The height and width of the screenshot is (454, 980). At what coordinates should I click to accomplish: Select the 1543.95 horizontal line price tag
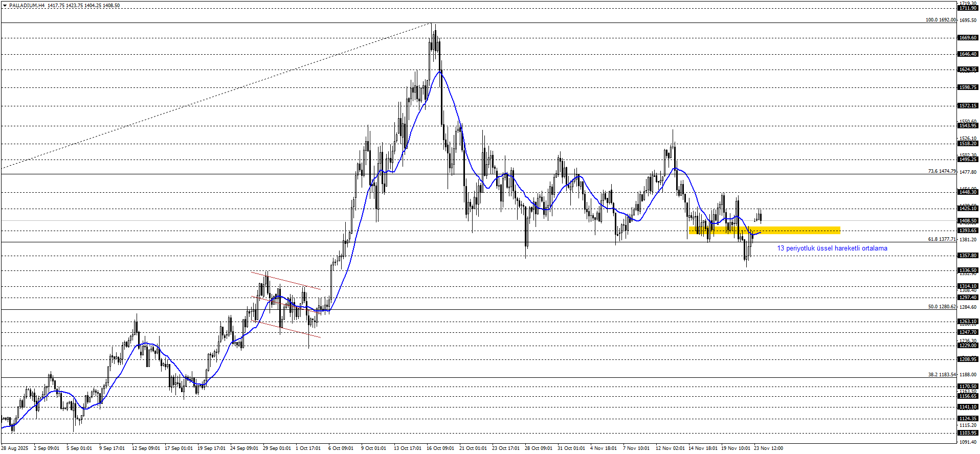967,126
